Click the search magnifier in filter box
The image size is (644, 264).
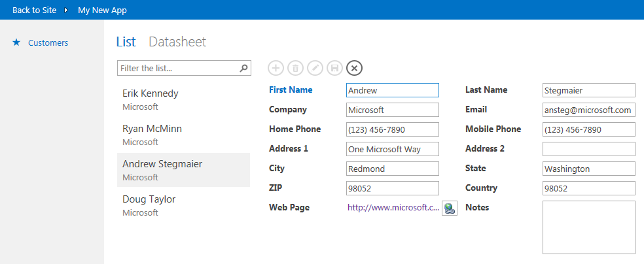click(243, 68)
